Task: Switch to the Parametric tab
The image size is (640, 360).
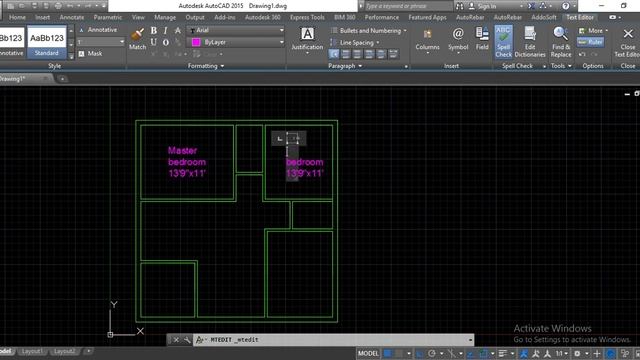Action: pyautogui.click(x=107, y=17)
